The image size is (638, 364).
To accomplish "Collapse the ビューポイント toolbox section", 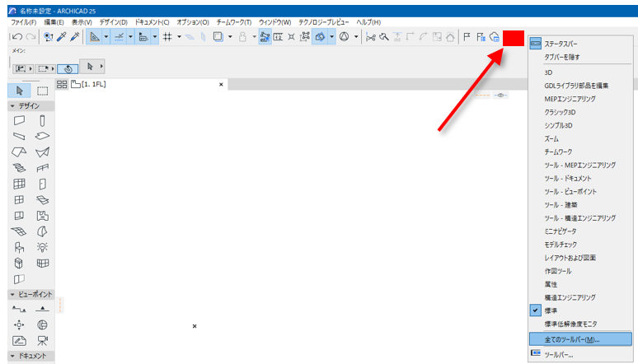I will tap(12, 294).
